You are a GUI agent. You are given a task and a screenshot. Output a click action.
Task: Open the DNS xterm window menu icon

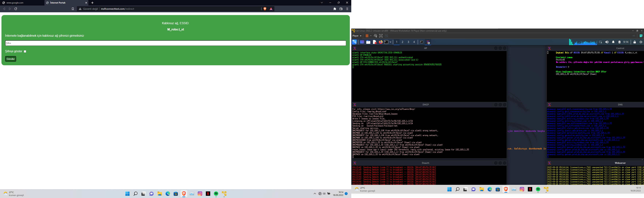[x=549, y=105]
